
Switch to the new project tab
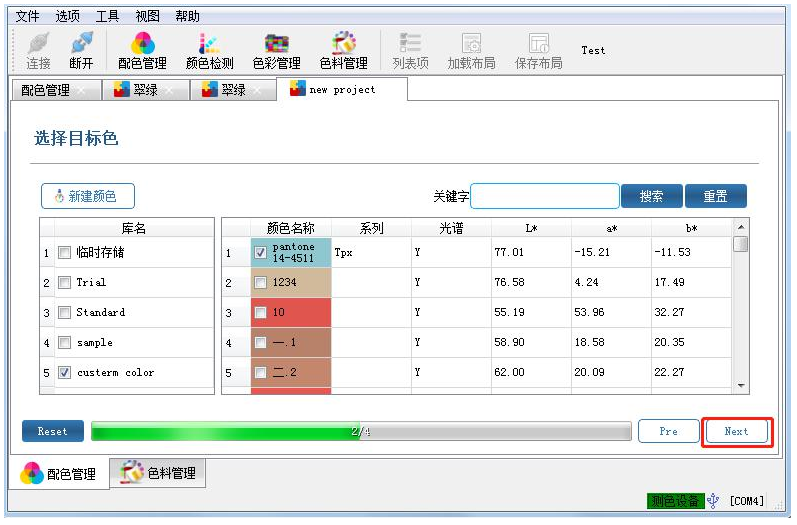point(342,90)
